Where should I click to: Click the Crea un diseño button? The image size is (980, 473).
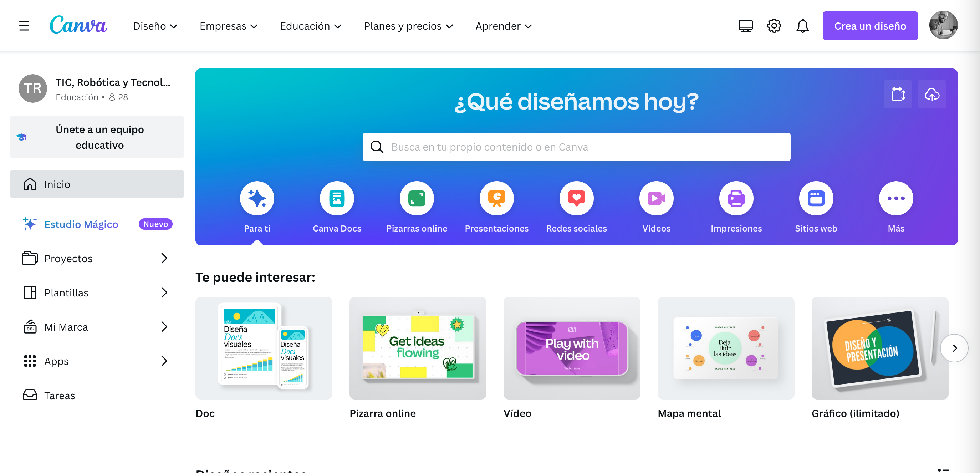click(870, 25)
